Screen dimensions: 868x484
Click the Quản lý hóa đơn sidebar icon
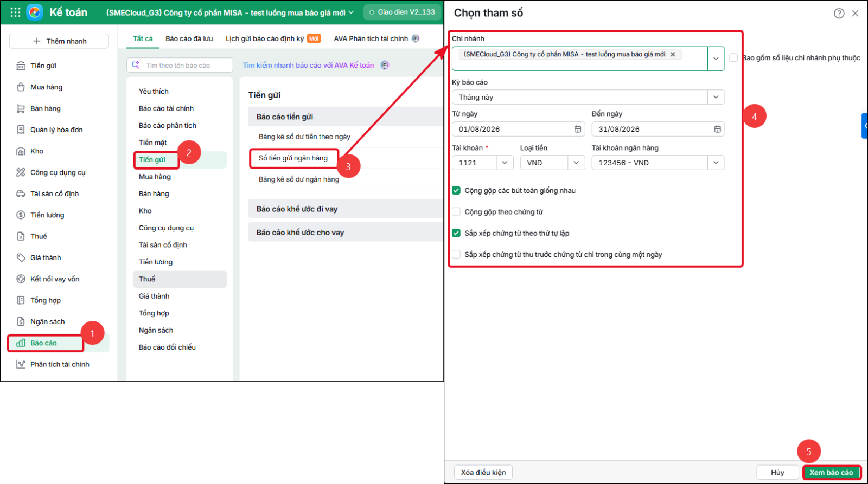click(x=21, y=130)
